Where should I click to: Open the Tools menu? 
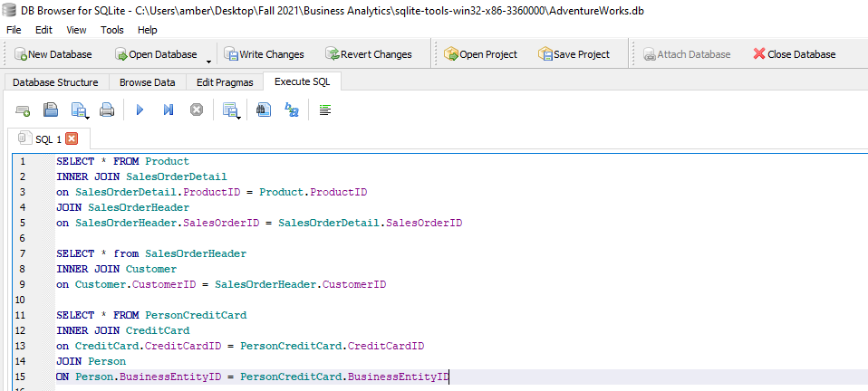coord(112,30)
